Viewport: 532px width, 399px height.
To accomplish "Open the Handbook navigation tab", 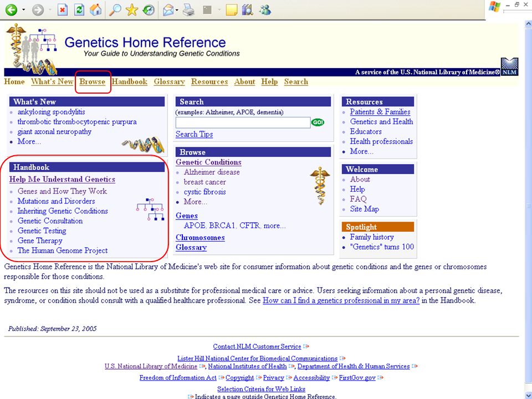I will coord(130,82).
